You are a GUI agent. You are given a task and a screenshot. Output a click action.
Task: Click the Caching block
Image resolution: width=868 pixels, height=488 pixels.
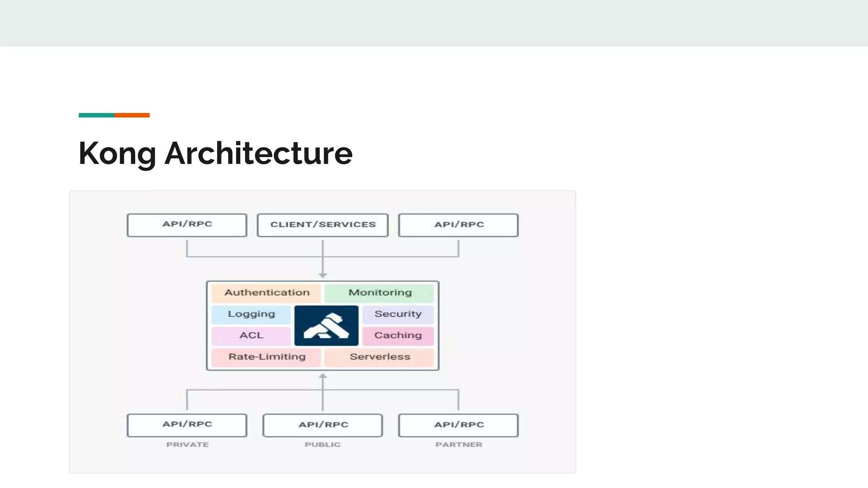(398, 335)
